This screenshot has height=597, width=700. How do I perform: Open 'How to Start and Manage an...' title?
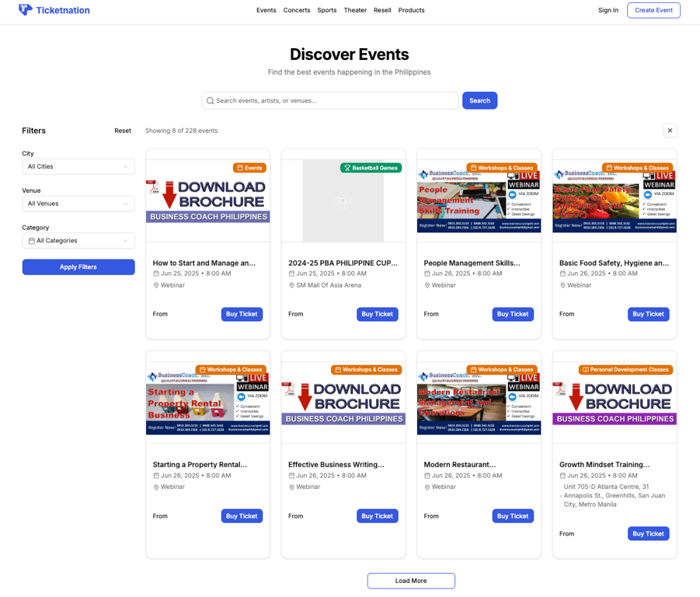[x=204, y=264]
